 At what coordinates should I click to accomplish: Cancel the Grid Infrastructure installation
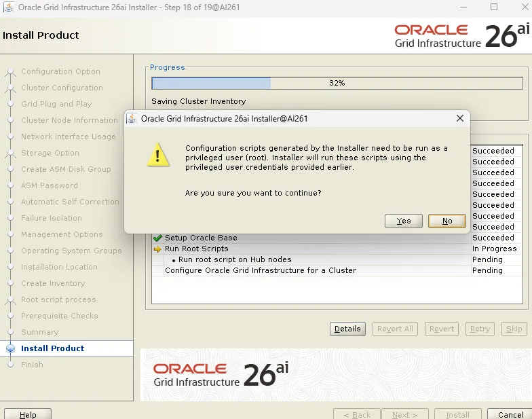tap(510, 414)
